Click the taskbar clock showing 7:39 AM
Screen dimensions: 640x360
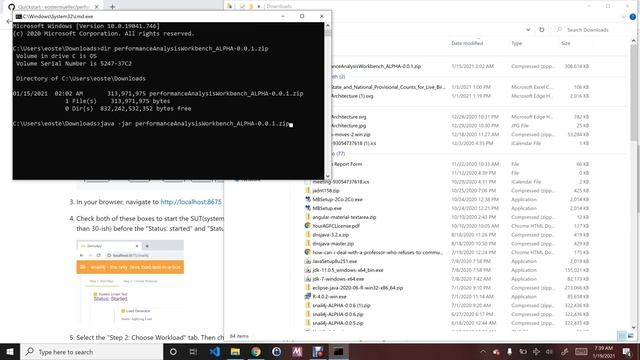(x=604, y=351)
